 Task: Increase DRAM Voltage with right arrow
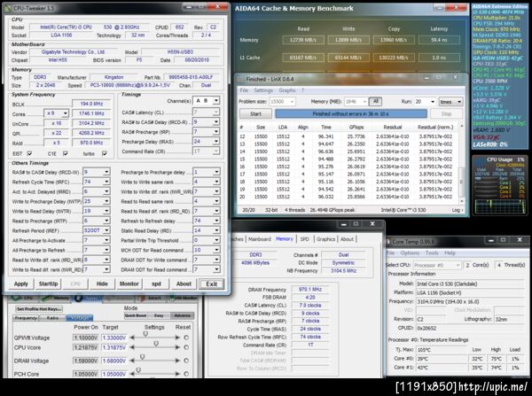coord(177,361)
